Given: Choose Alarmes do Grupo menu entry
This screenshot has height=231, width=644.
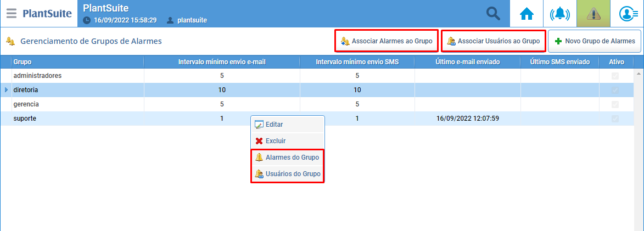Looking at the screenshot, I should [x=288, y=157].
